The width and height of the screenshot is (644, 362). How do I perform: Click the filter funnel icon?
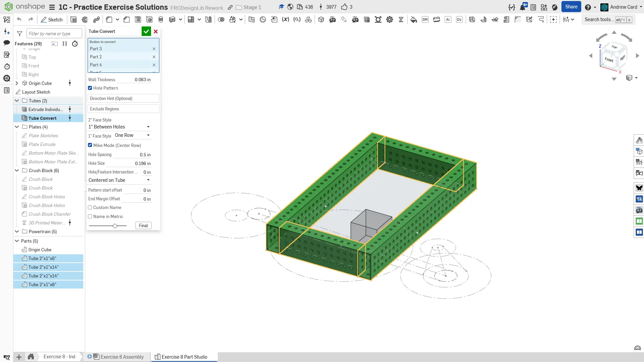tap(20, 34)
